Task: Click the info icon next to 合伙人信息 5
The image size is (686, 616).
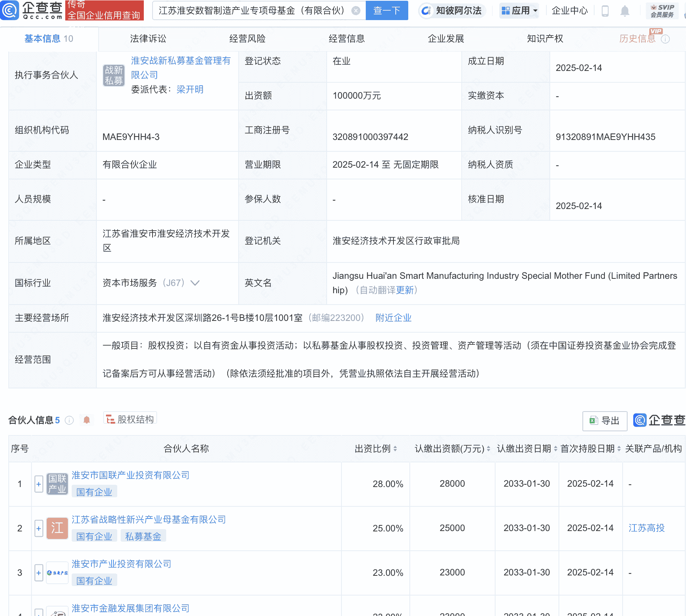Action: coord(69,420)
